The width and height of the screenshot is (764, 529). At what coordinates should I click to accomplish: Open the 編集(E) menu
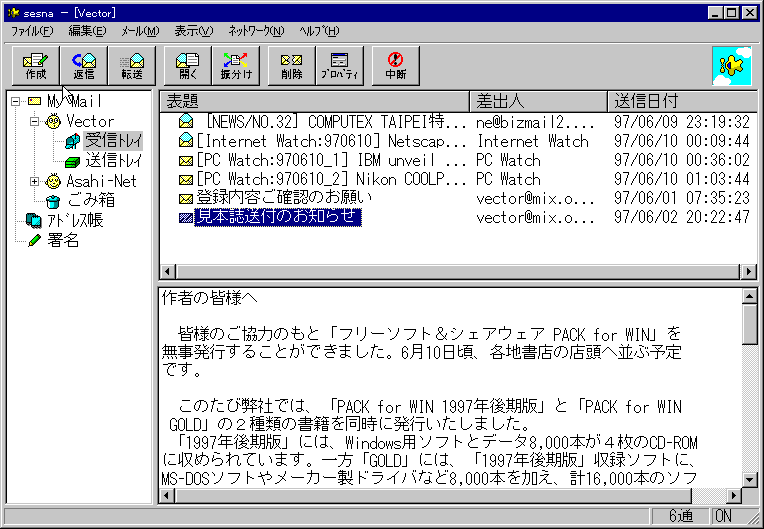point(87,31)
